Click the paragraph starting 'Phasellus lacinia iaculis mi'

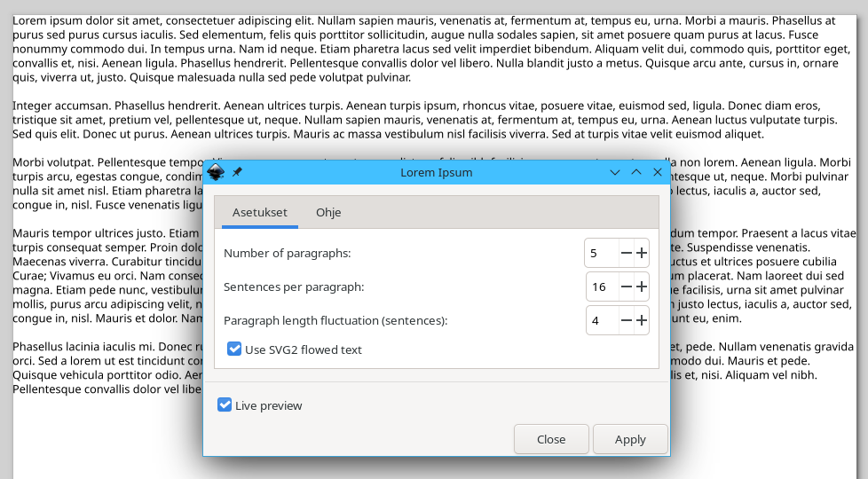tap(108, 368)
